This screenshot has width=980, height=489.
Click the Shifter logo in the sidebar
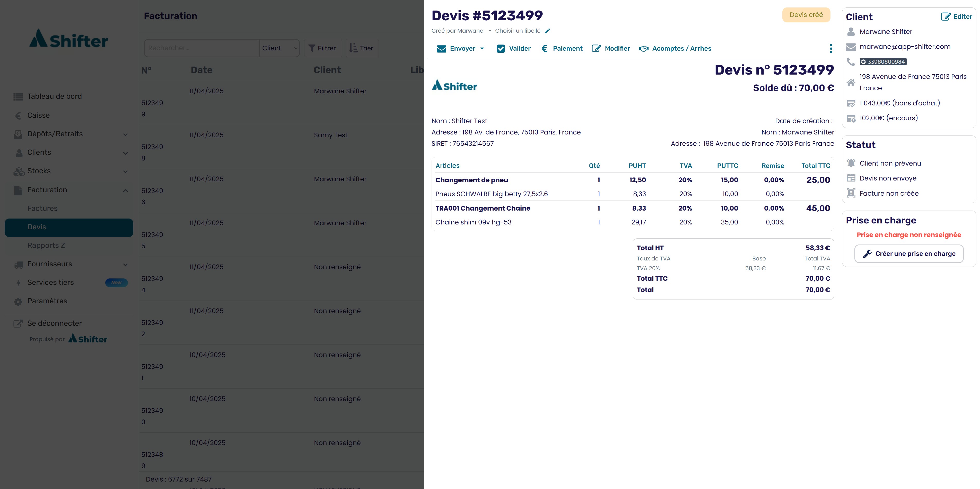[69, 39]
